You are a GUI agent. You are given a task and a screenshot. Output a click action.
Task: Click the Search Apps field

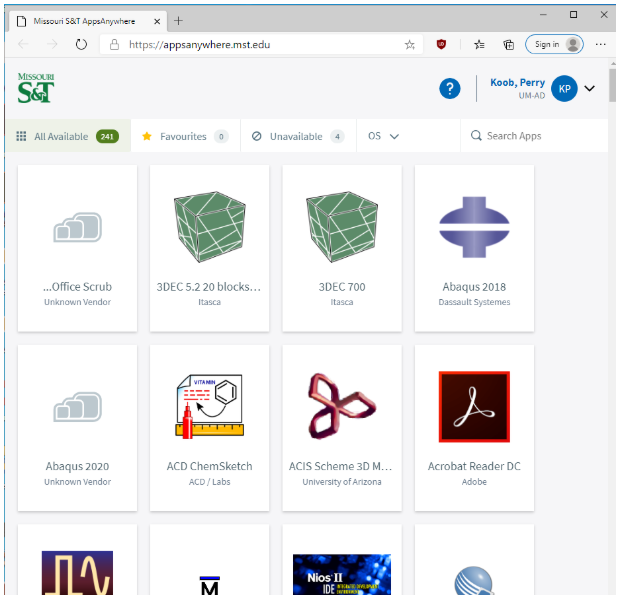point(534,136)
